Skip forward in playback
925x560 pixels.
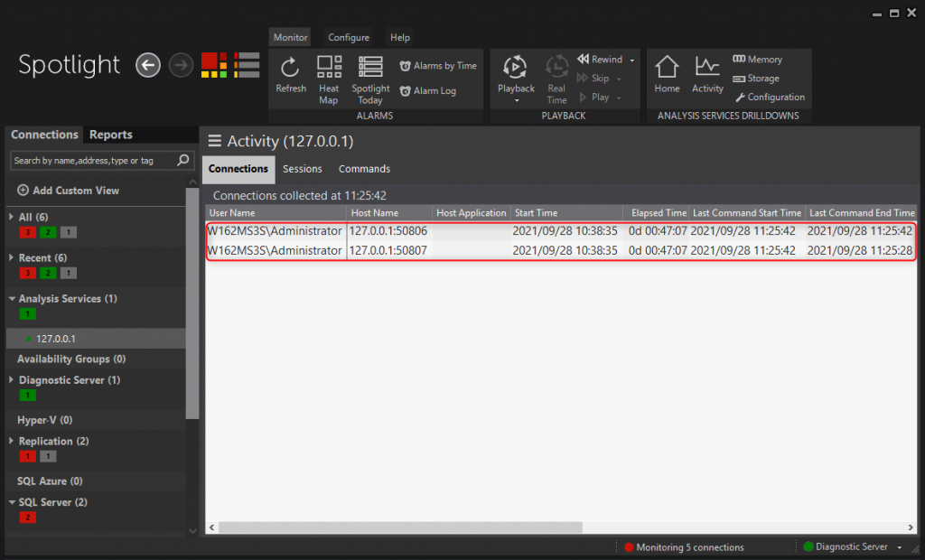[x=593, y=78]
